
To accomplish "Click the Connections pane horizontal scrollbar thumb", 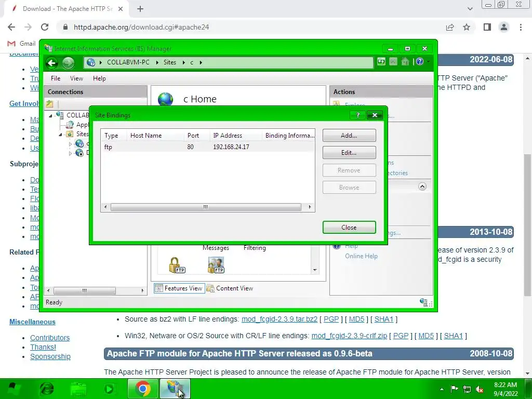I will pos(85,291).
